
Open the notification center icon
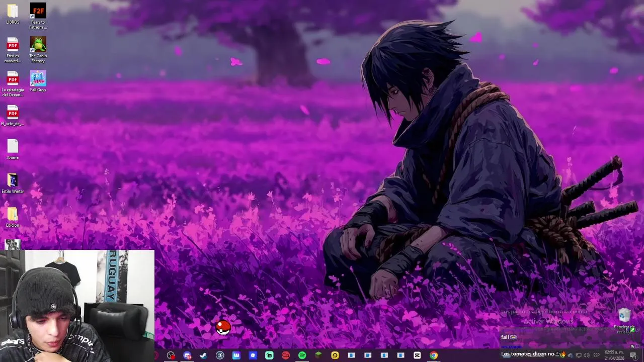click(x=633, y=355)
